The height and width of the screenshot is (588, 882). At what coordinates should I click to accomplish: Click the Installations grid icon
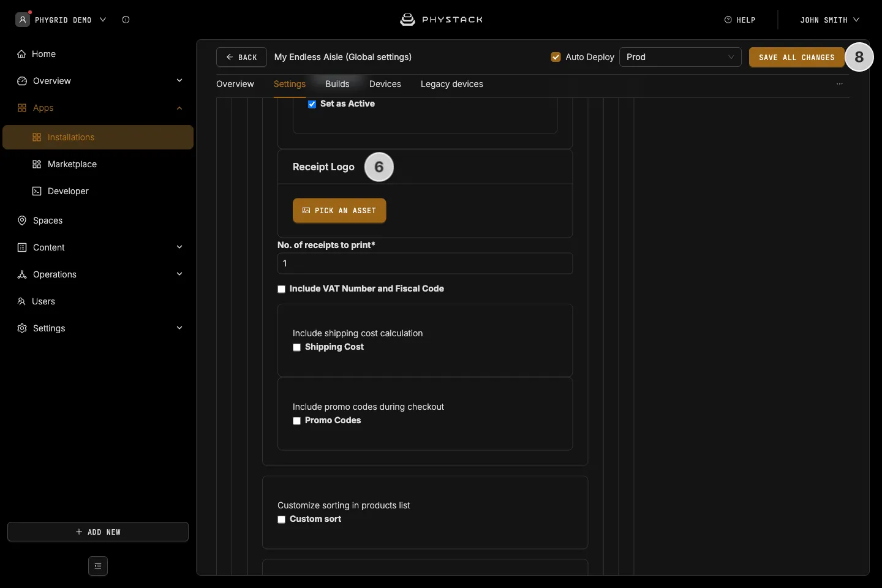(37, 137)
